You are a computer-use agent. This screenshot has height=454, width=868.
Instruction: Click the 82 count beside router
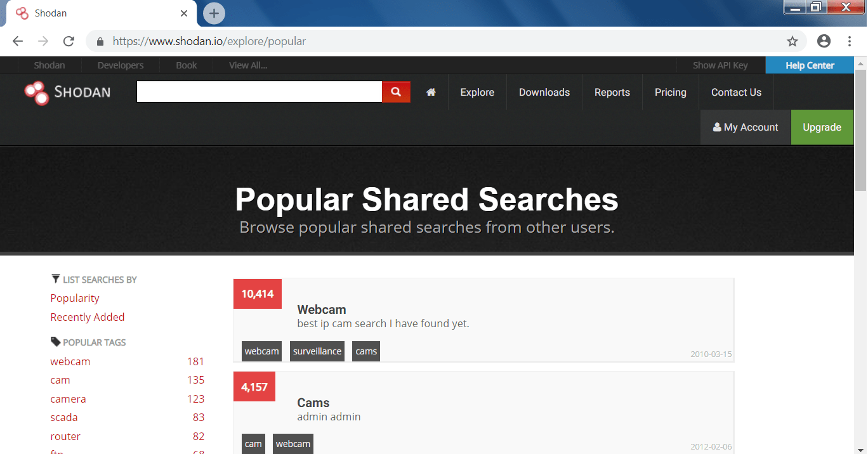pyautogui.click(x=199, y=436)
